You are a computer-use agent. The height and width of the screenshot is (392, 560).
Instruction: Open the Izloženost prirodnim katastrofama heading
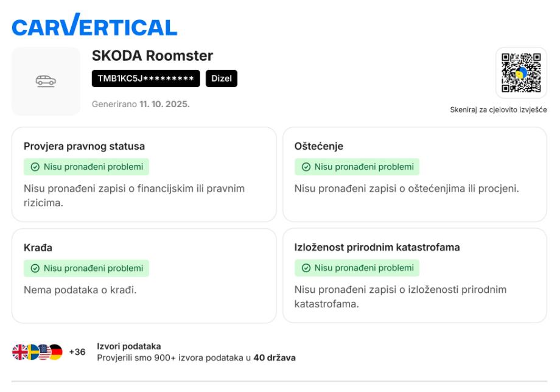tap(377, 248)
